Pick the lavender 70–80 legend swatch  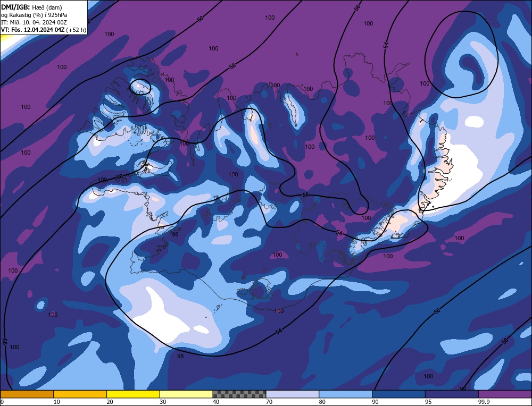tap(293, 394)
